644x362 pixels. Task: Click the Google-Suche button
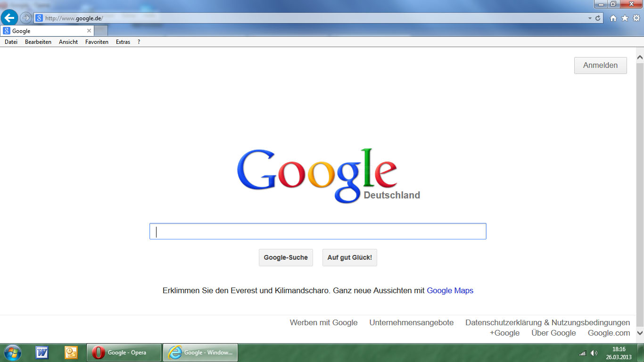[286, 258]
